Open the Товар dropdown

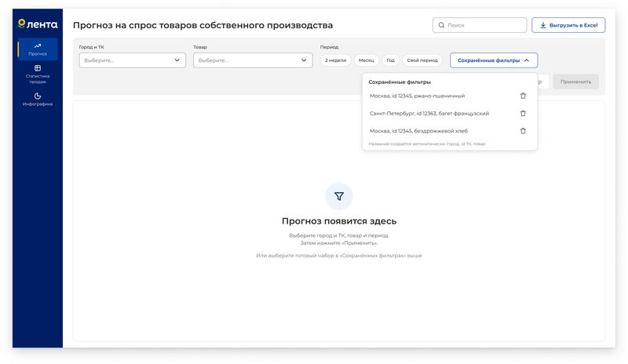pyautogui.click(x=253, y=60)
